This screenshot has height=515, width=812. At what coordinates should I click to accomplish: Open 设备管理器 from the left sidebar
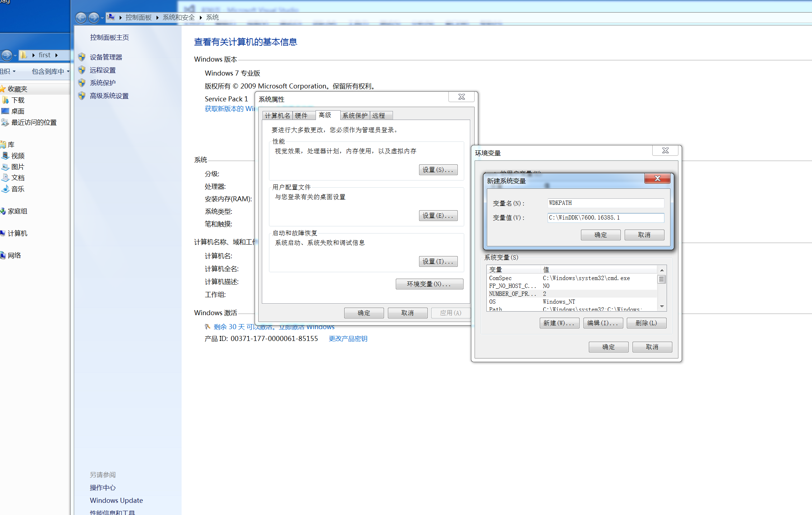pyautogui.click(x=106, y=57)
